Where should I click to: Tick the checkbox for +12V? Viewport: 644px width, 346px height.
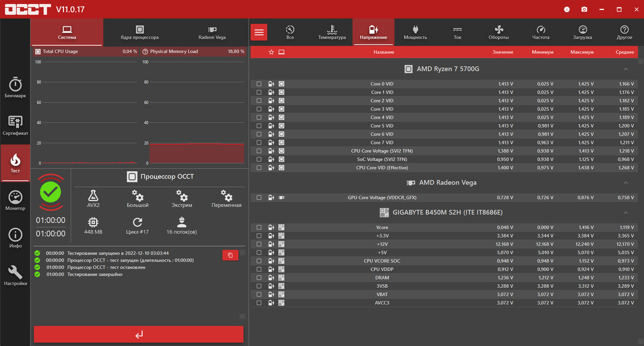(x=259, y=244)
